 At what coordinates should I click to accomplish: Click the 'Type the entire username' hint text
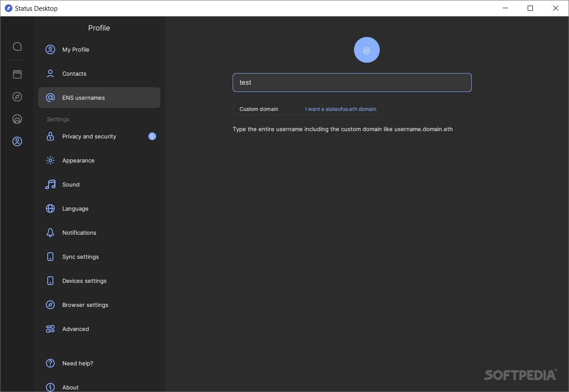click(343, 129)
